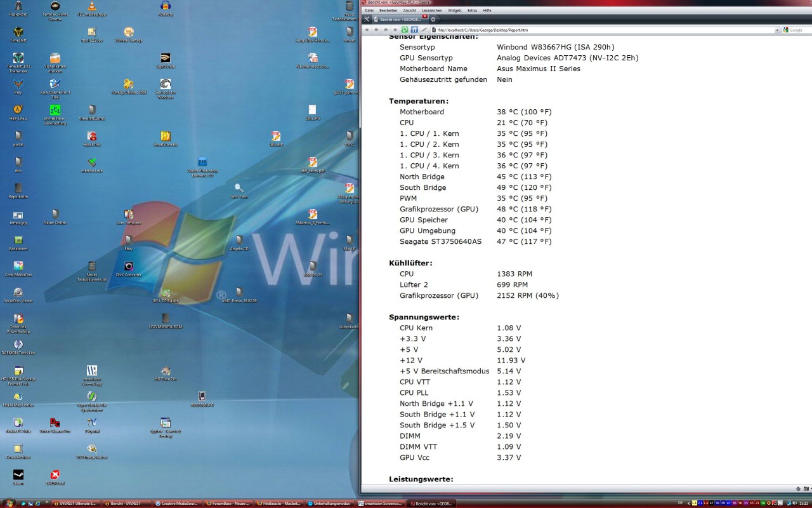The image size is (812, 508).
Task: Open the Bearbeiten menu in Opera
Action: pos(388,10)
